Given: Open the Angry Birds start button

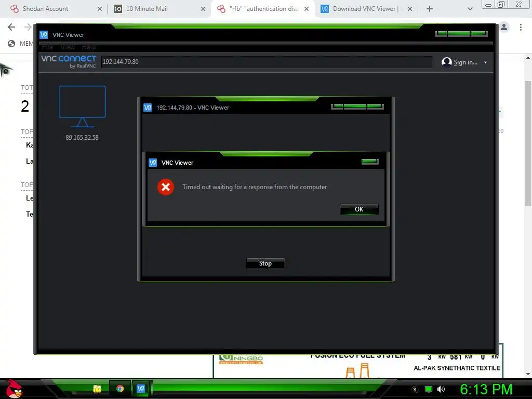Looking at the screenshot, I should 14,389.
